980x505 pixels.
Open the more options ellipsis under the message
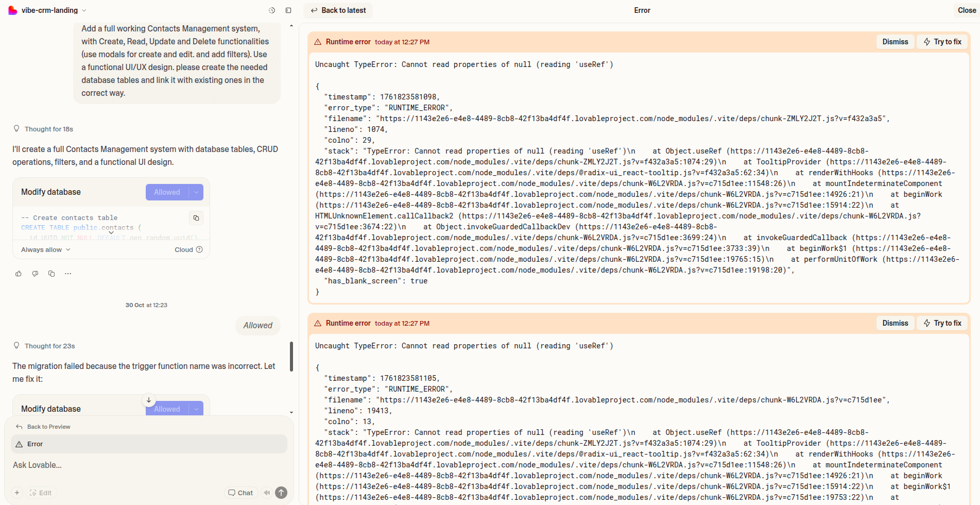[68, 274]
